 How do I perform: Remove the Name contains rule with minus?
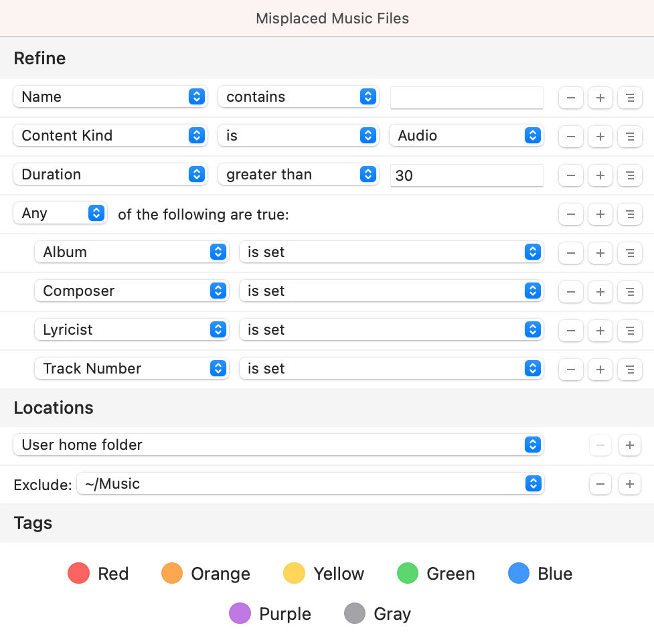[570, 98]
